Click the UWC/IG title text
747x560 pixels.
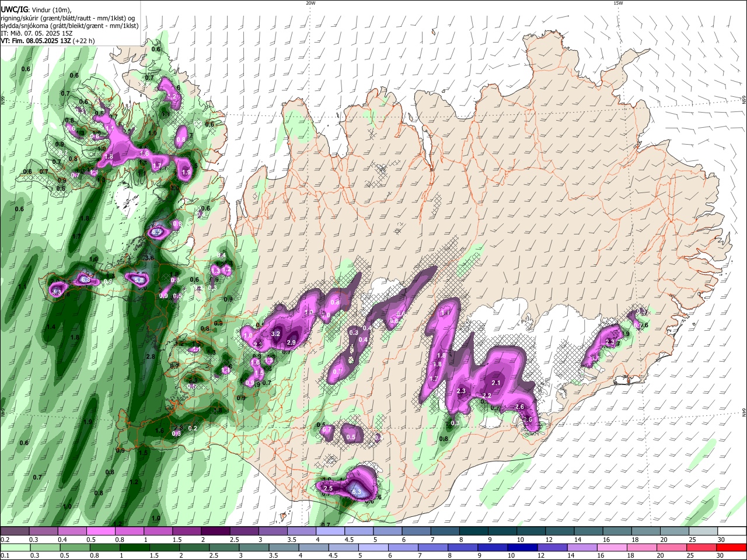(x=14, y=10)
